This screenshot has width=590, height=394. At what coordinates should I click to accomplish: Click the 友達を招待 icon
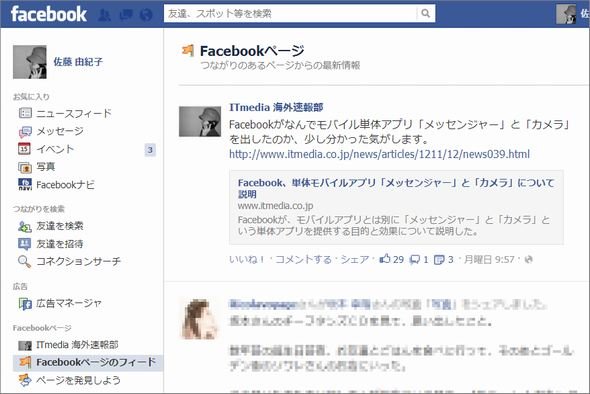click(24, 244)
